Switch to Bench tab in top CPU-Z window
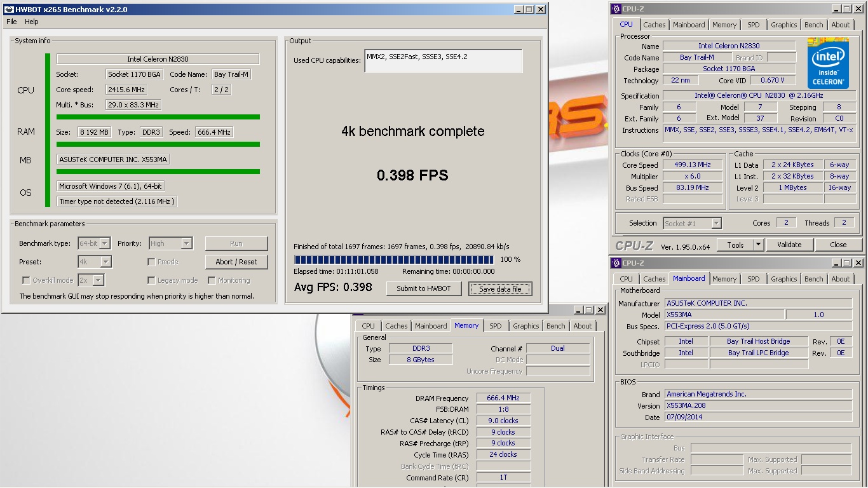Viewport: 868px width, 488px height. coord(814,25)
